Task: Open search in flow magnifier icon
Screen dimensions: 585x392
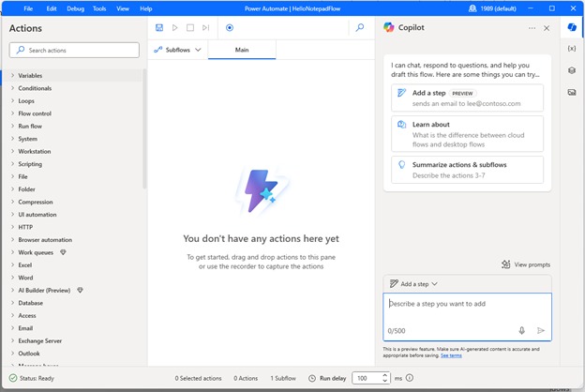Action: [360, 27]
